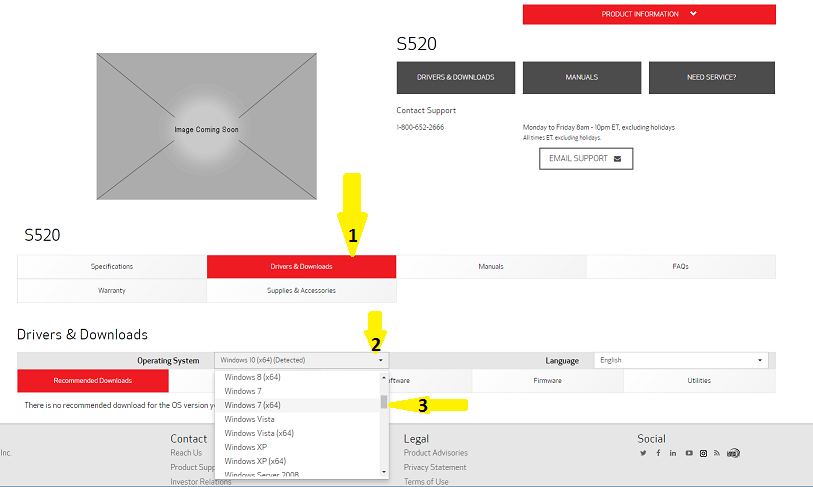Open the RSS feed icon
The image size is (813, 487).
pos(717,453)
